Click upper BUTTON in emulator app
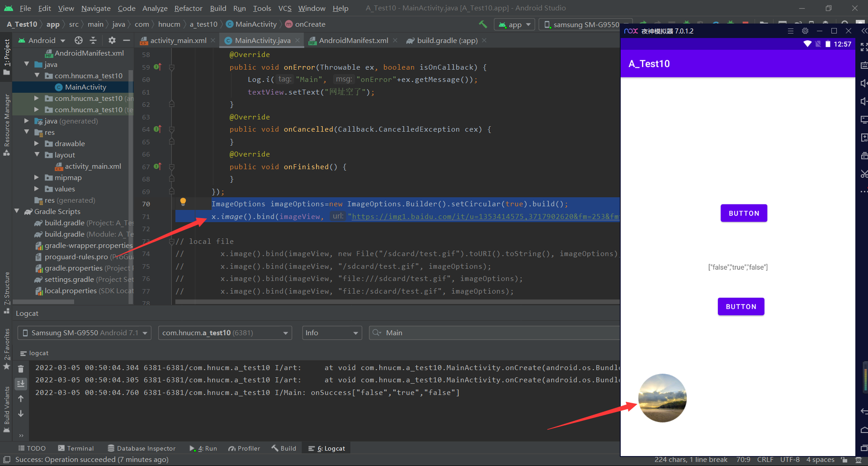 (744, 213)
